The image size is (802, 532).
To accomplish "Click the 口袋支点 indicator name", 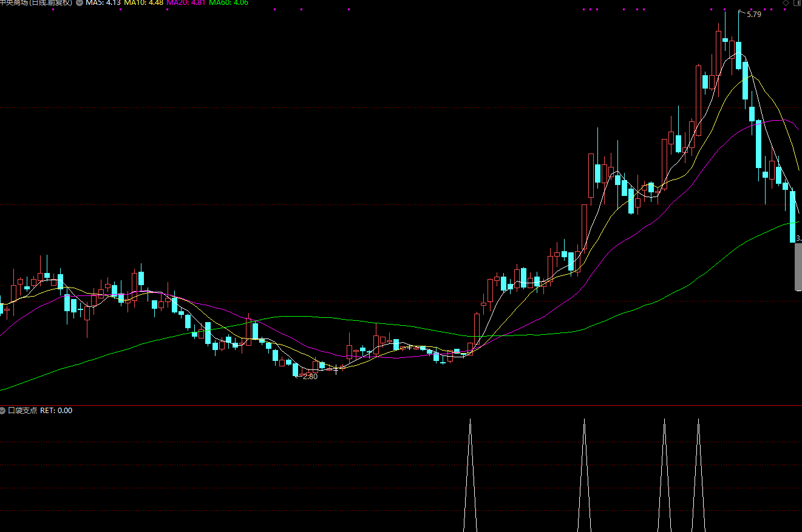I will click(22, 411).
